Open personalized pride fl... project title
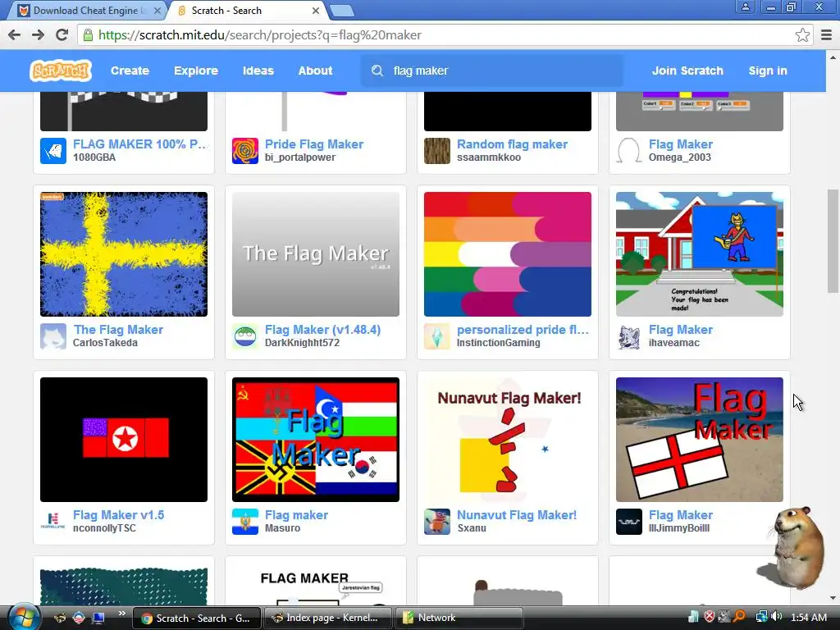This screenshot has width=840, height=630. (523, 330)
